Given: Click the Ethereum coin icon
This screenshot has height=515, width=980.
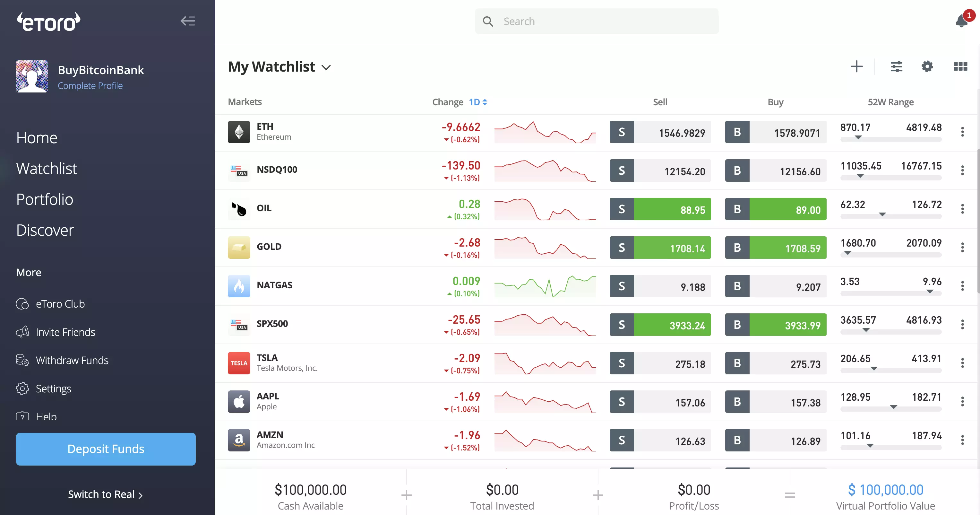Looking at the screenshot, I should [x=239, y=132].
